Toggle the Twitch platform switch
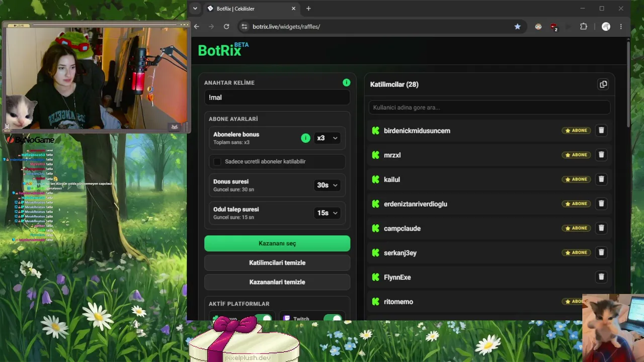The height and width of the screenshot is (362, 644). pyautogui.click(x=333, y=318)
